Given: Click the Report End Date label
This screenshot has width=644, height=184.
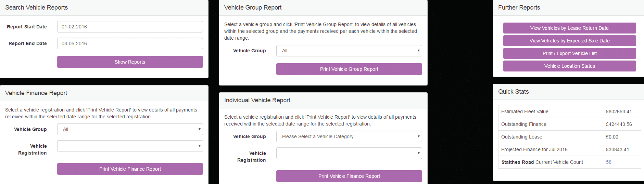Looking at the screenshot, I should 28,43.
